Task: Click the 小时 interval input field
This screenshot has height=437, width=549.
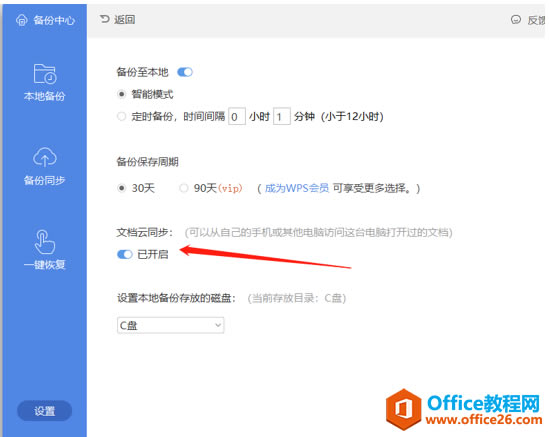Action: [237, 116]
